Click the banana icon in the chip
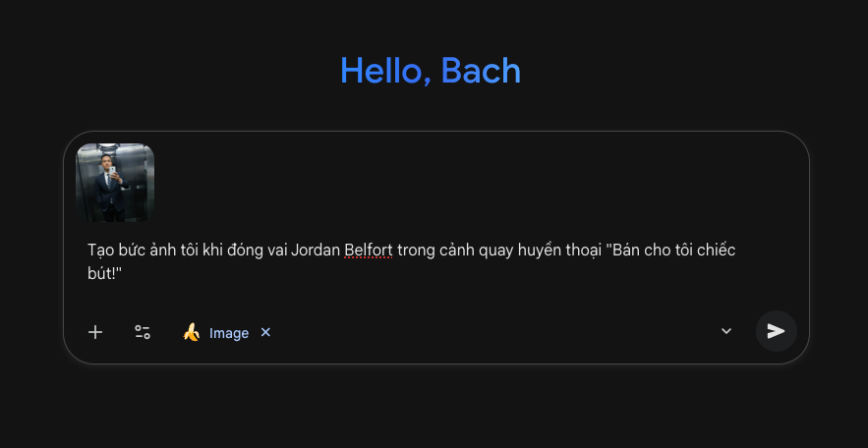This screenshot has width=868, height=448. 191,332
